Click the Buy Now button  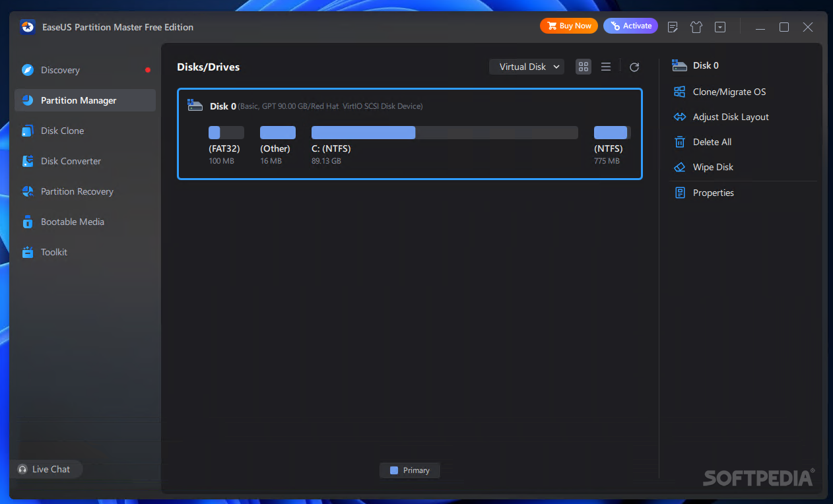569,26
